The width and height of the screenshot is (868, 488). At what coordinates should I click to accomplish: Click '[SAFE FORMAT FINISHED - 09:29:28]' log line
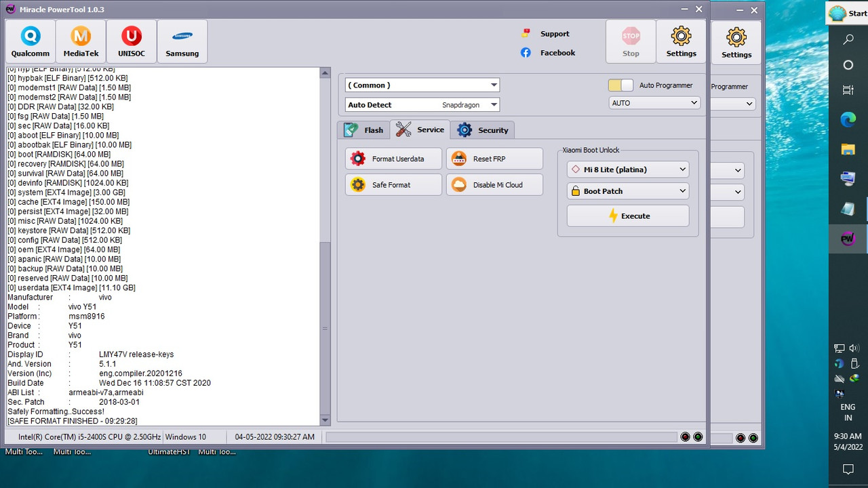click(x=73, y=421)
